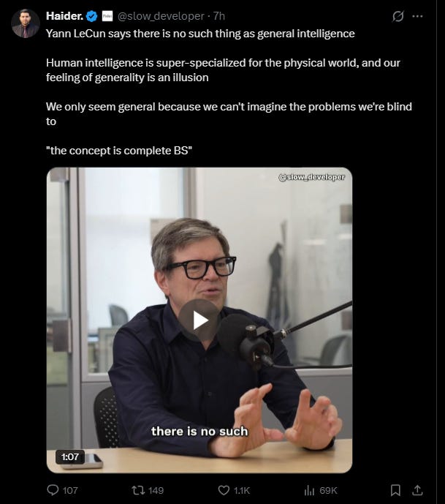Screen dimensions: 445x504
Task: Open the 107 replies count
Action: click(70, 491)
